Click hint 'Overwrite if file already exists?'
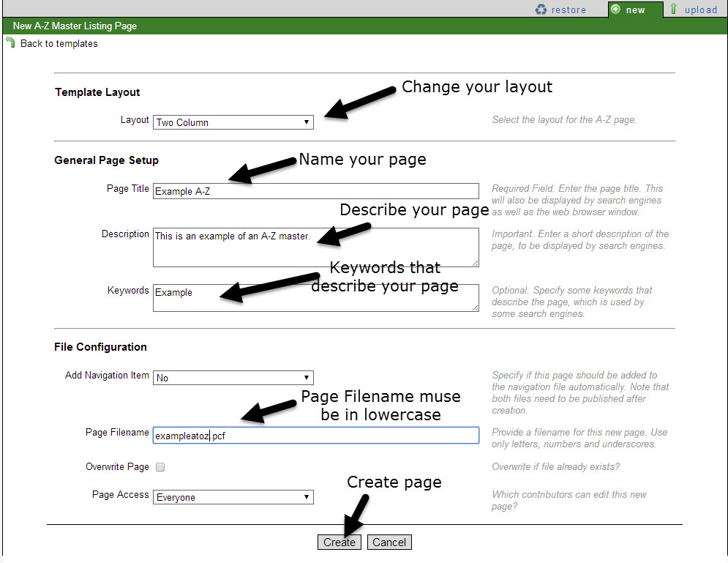The image size is (728, 563). click(556, 467)
